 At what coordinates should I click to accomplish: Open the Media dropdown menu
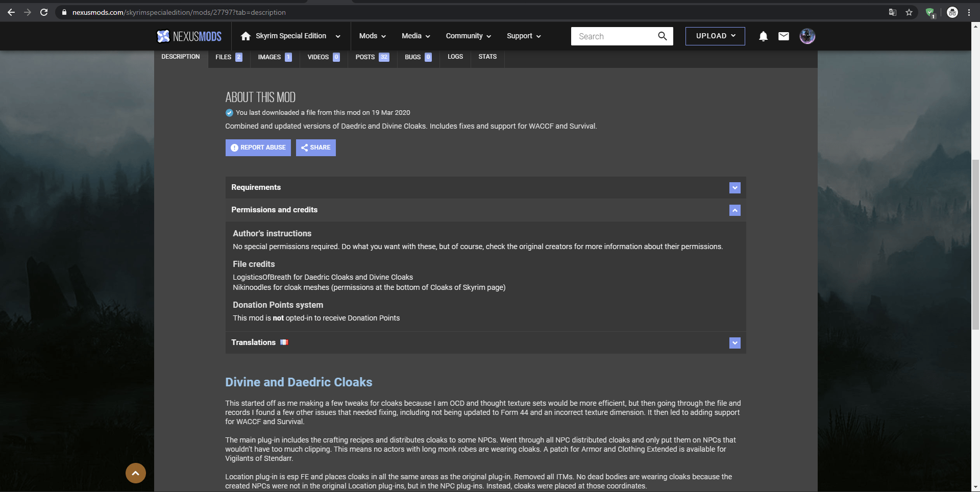point(415,36)
